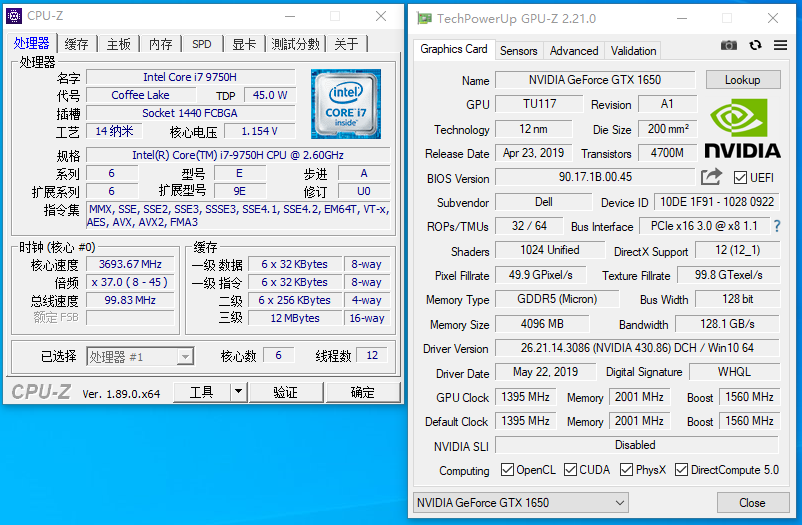Click the Shaders value 1024 Unified

tap(550, 250)
